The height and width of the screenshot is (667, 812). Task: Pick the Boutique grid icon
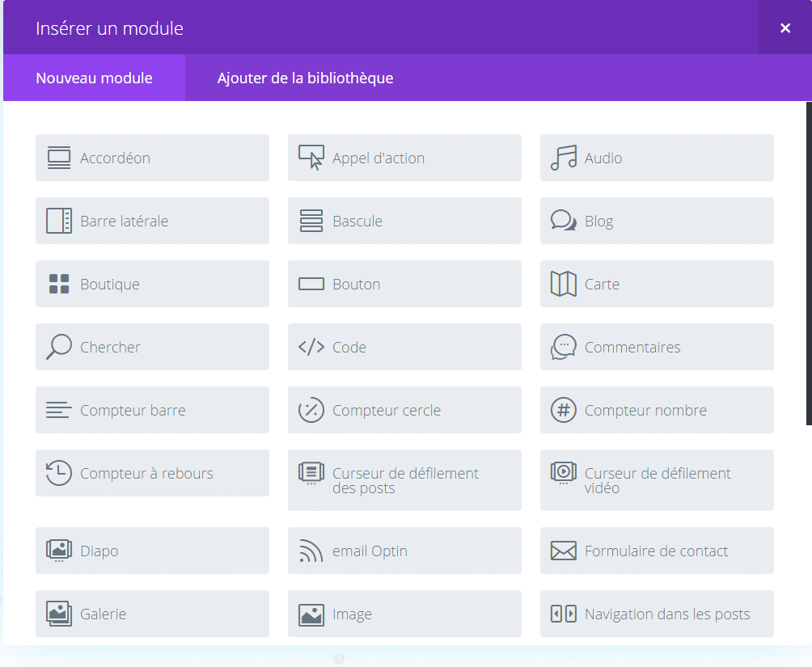click(59, 284)
